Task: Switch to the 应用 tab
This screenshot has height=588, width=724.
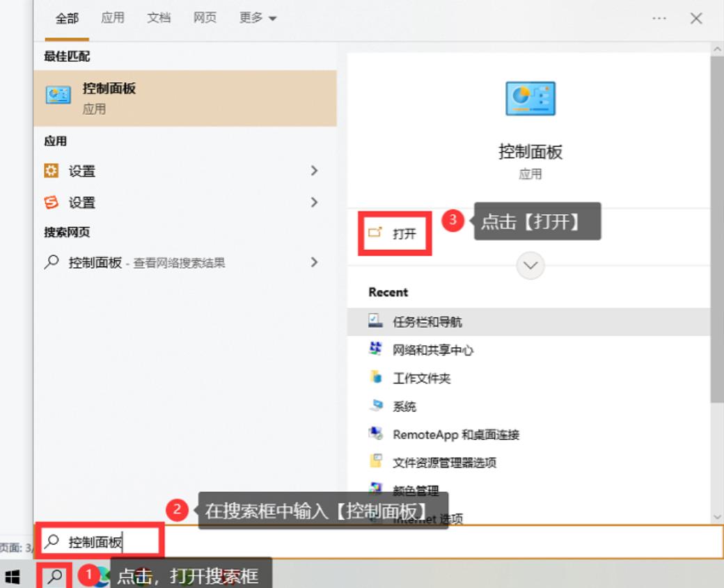Action: pos(113,17)
